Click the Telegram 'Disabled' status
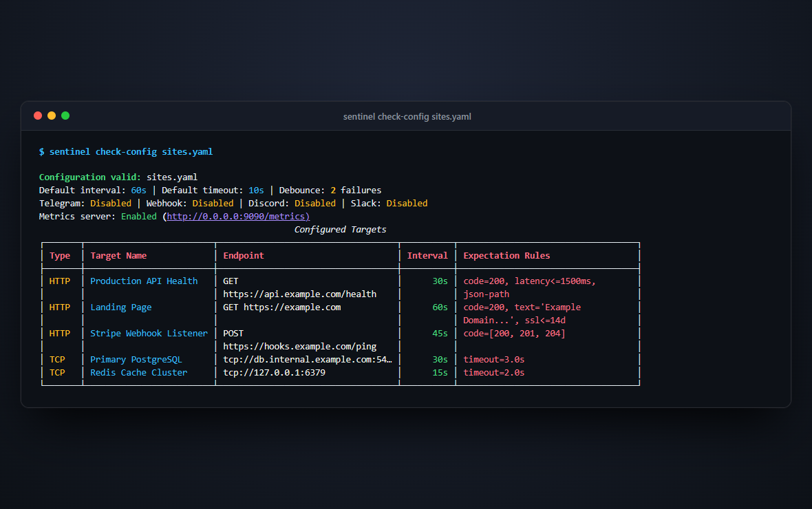Viewport: 812px width, 509px height. 111,204
